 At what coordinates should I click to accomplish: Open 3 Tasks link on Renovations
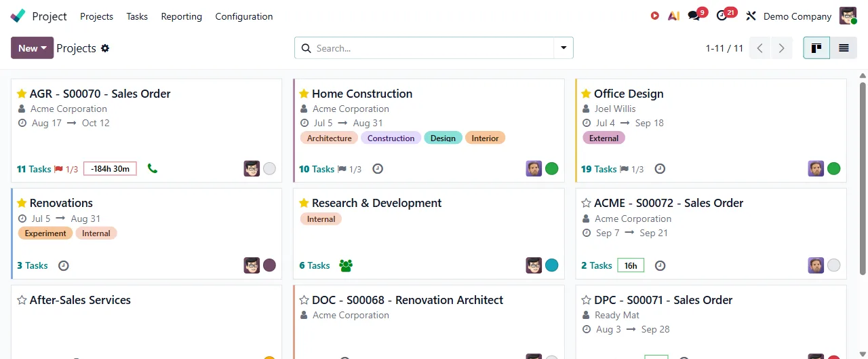(x=33, y=265)
